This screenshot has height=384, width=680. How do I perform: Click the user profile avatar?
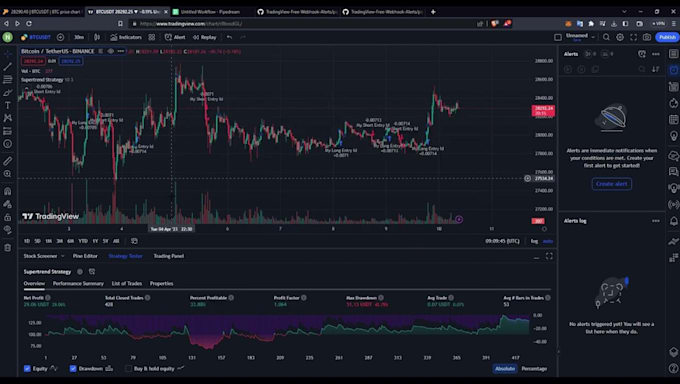click(x=7, y=37)
